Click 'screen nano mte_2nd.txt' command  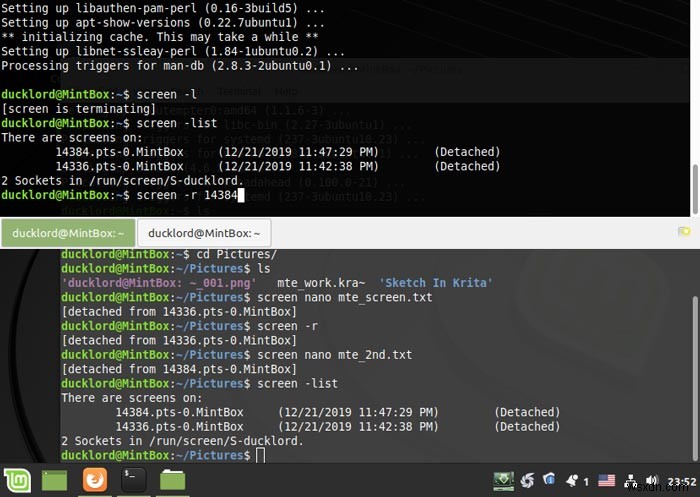click(x=335, y=355)
